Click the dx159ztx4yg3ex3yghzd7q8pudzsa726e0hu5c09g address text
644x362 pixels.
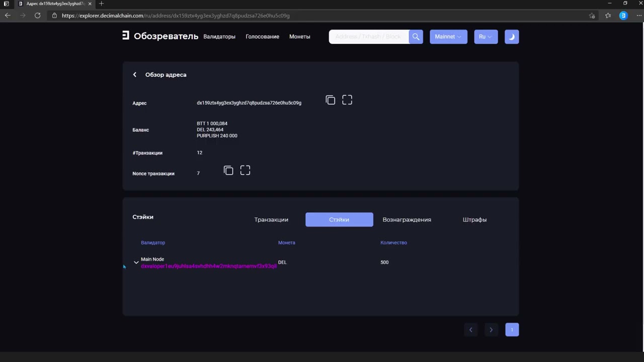(249, 103)
